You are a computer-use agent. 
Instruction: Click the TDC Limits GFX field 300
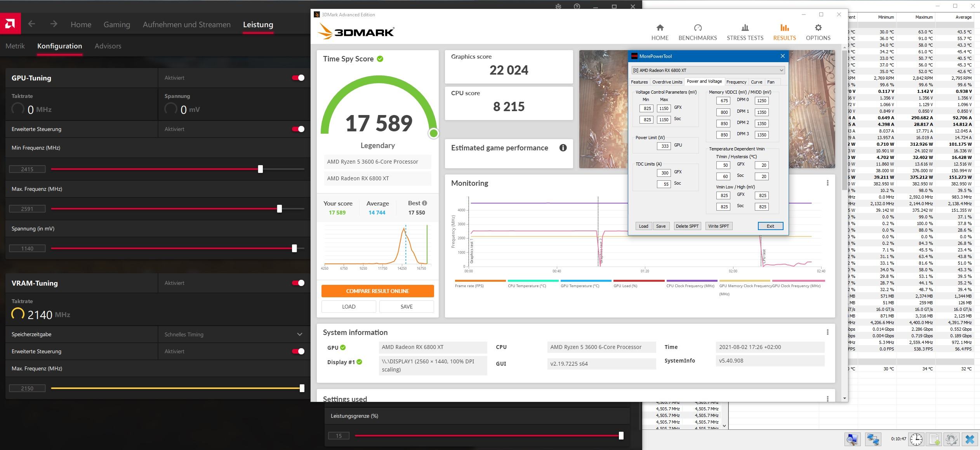click(x=664, y=173)
